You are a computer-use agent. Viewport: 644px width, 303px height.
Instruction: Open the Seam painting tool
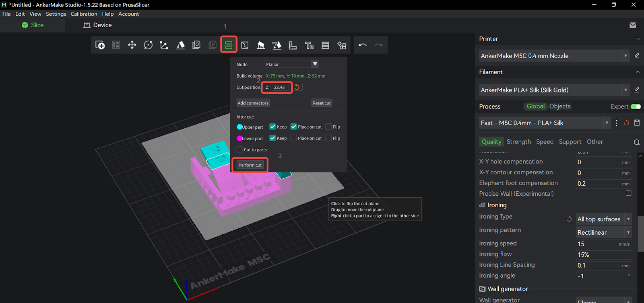click(245, 45)
